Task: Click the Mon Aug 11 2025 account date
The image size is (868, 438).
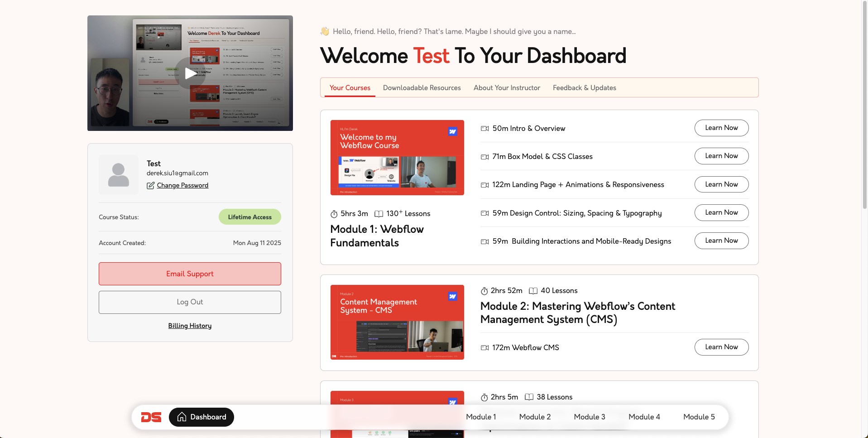Action: click(257, 243)
